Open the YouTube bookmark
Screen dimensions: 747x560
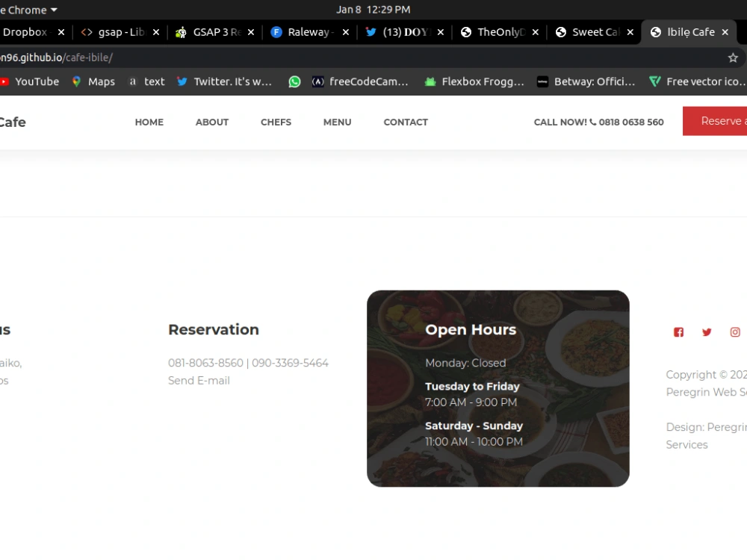tap(30, 81)
